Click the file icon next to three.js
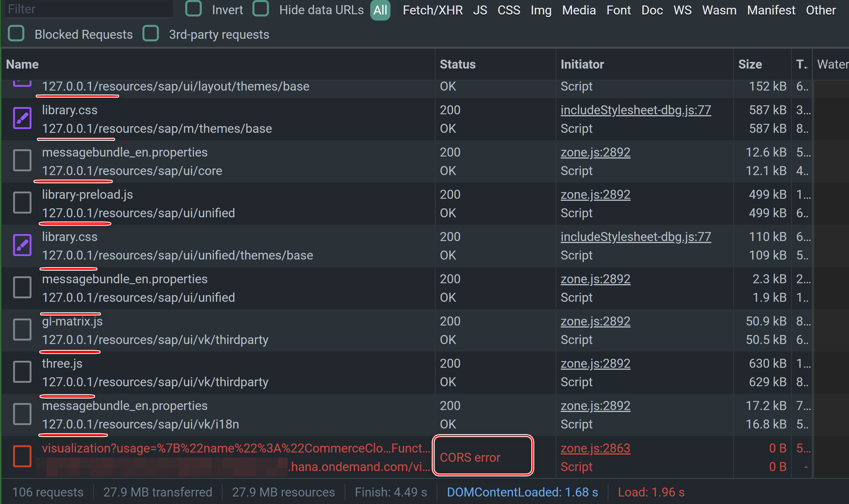This screenshot has width=849, height=504. tap(22, 371)
